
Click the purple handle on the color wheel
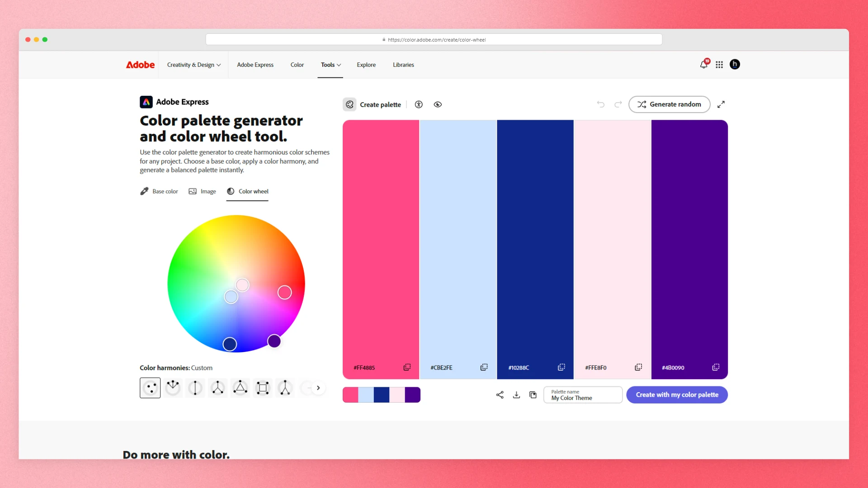274,341
